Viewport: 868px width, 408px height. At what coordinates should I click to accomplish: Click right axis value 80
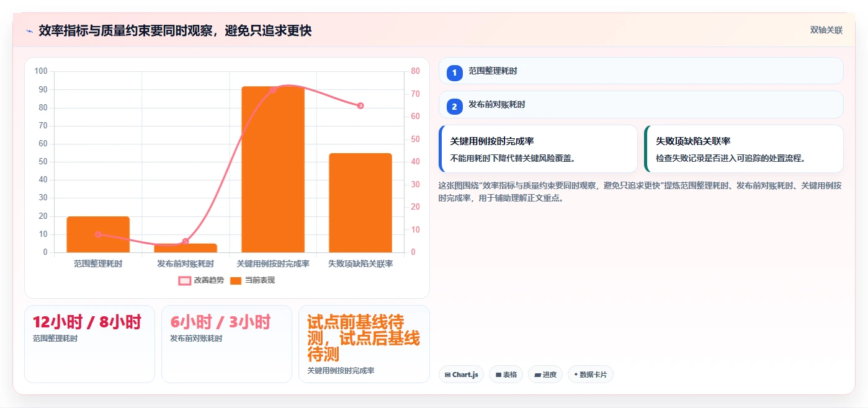click(415, 71)
